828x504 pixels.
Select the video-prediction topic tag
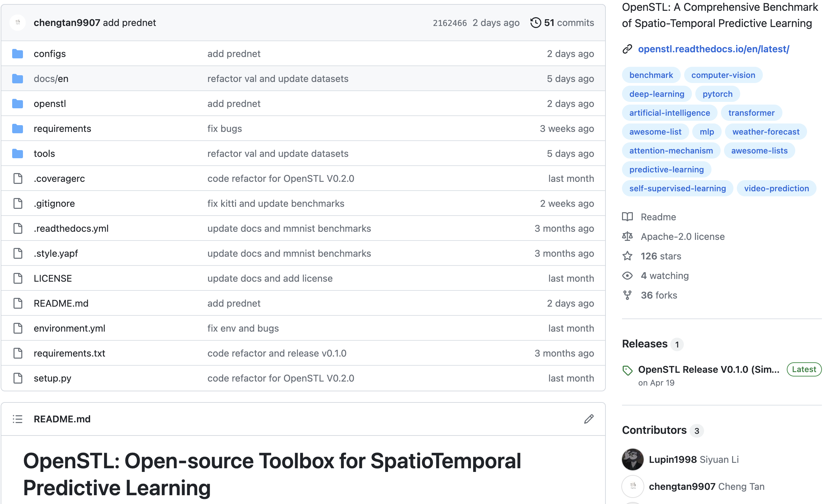776,189
